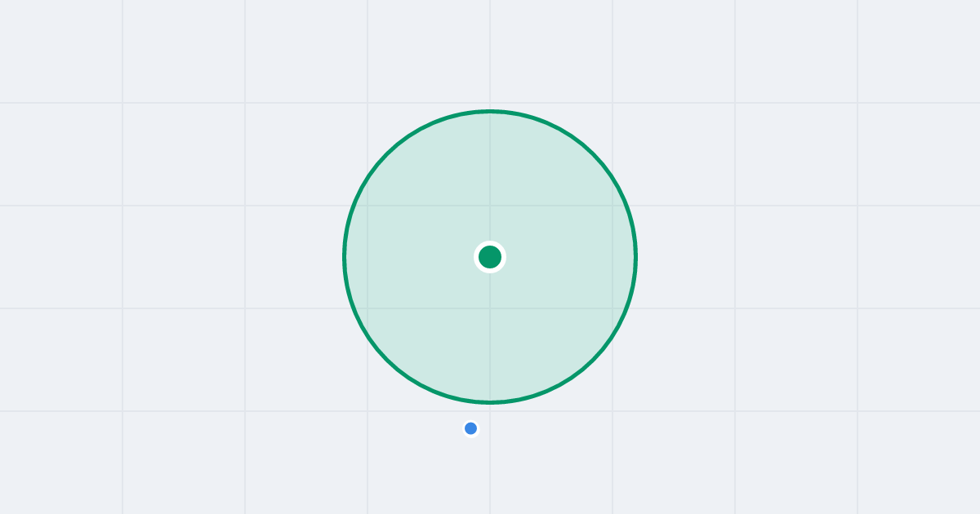Click the white ring around the green center dot
980x514 pixels.
pyautogui.click(x=490, y=243)
